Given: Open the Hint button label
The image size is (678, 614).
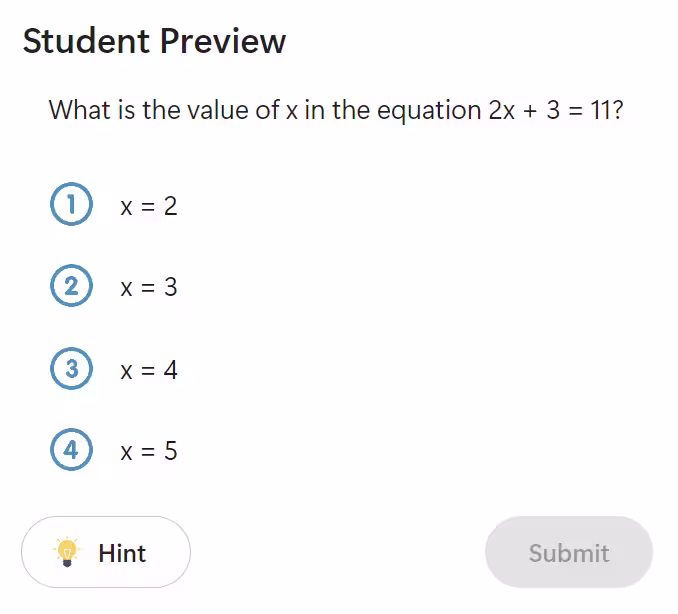Looking at the screenshot, I should [x=122, y=553].
